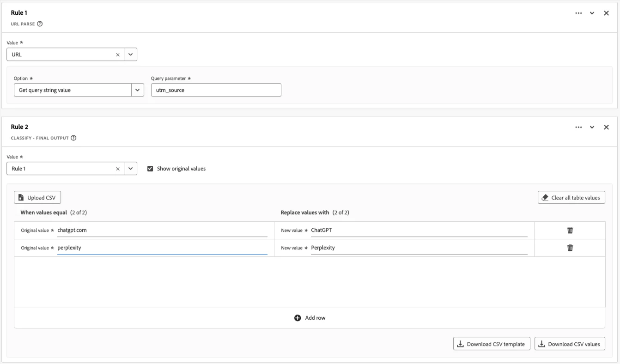Image resolution: width=620 pixels, height=364 pixels.
Task: Collapse Rule 1 with chevron
Action: tap(592, 13)
